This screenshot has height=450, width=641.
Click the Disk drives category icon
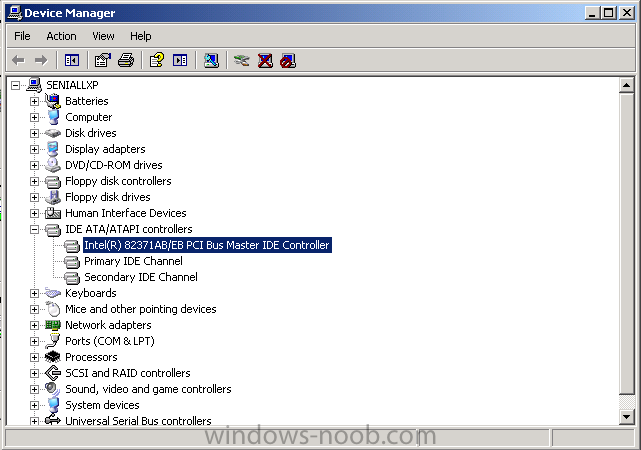tap(53, 133)
